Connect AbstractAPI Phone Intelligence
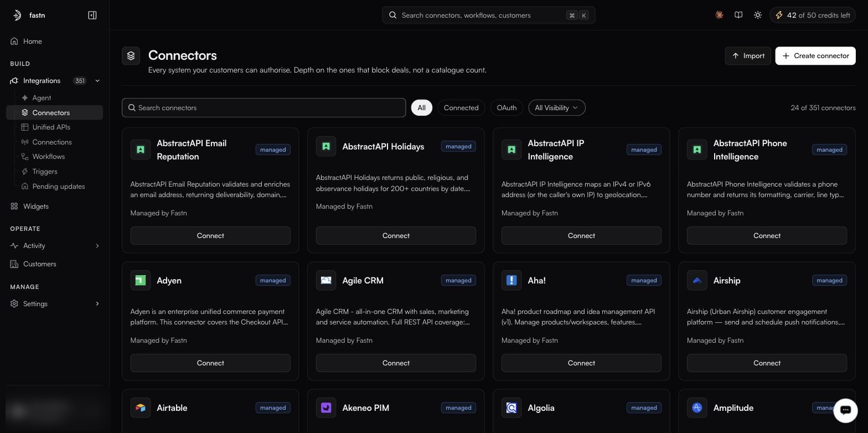Image resolution: width=868 pixels, height=433 pixels. tap(767, 235)
